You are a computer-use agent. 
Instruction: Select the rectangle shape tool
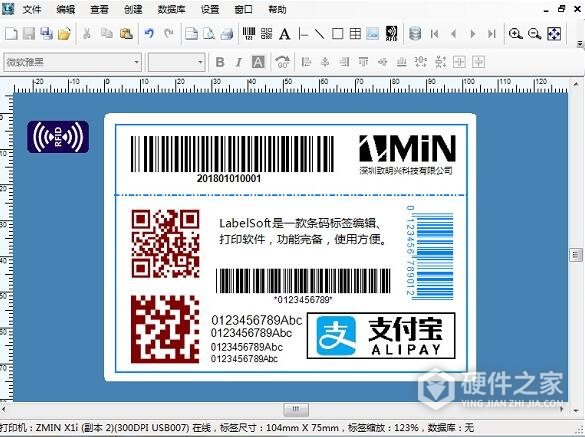pos(337,34)
